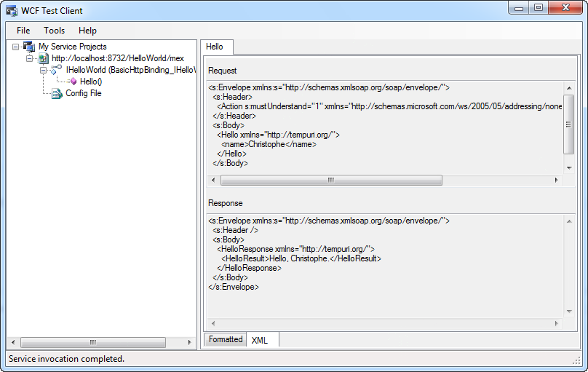Screen dimensions: 588x372
Task: Click left arrow of tree panel scrollbar
Action: (x=13, y=342)
